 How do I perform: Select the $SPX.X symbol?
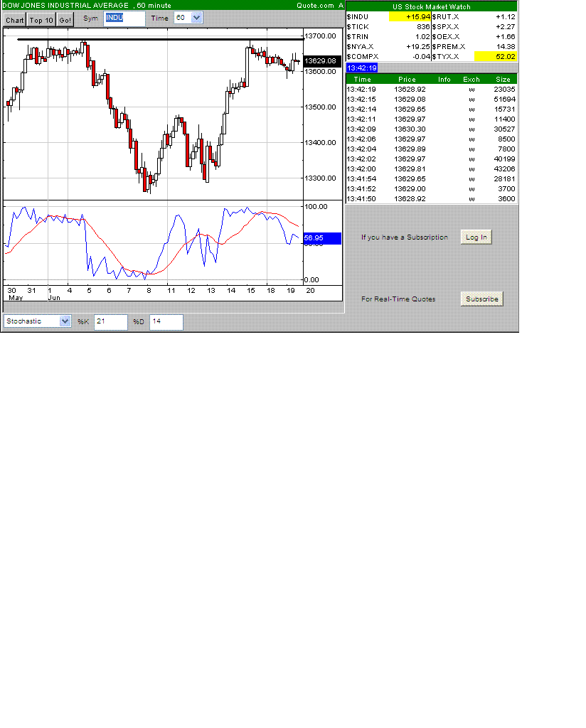pos(445,27)
